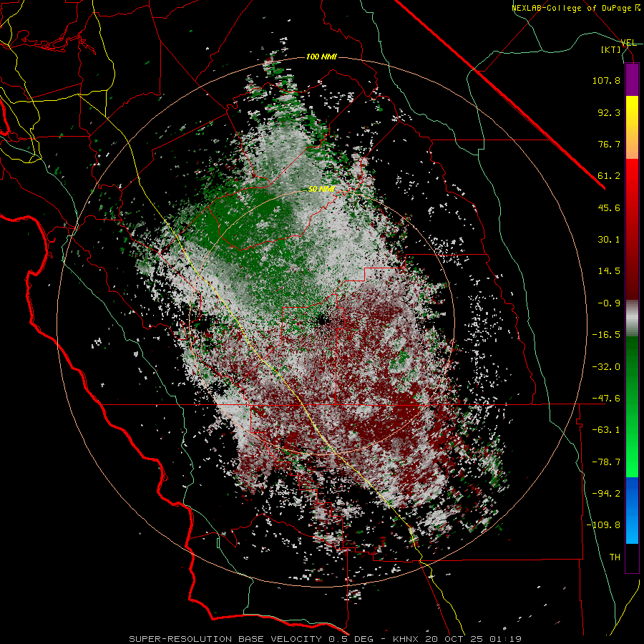This screenshot has height=644, width=644.
Task: Select the 45.6 scale value
Action: (x=609, y=208)
